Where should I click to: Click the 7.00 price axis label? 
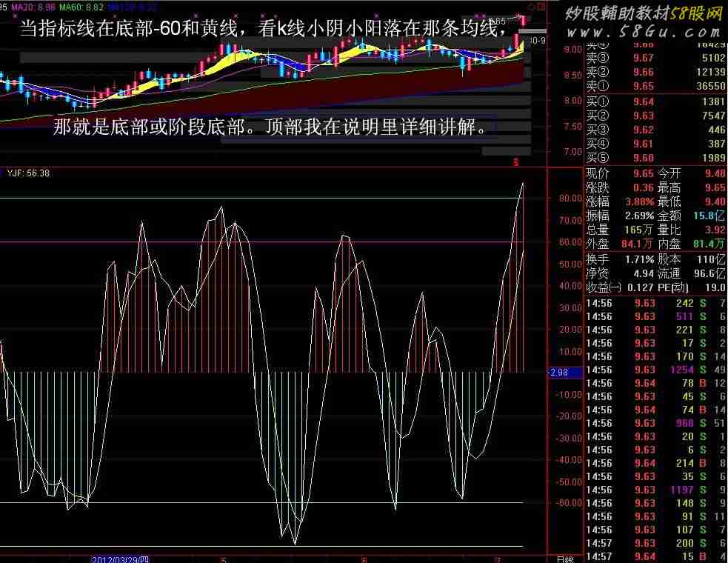(572, 151)
